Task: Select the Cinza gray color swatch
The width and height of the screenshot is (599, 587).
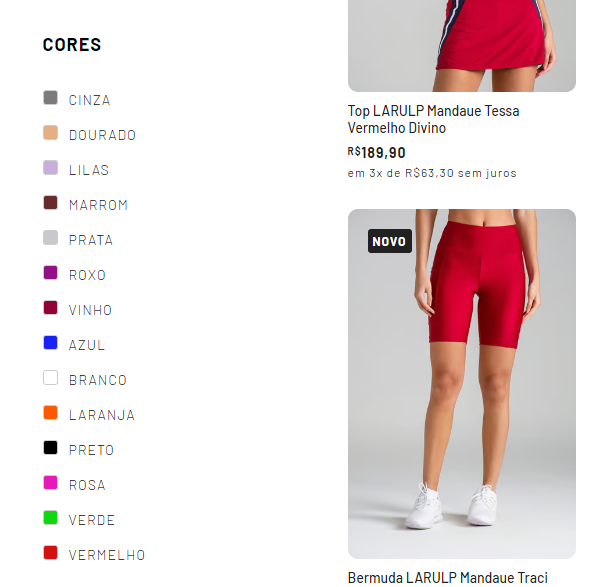Action: [x=50, y=98]
